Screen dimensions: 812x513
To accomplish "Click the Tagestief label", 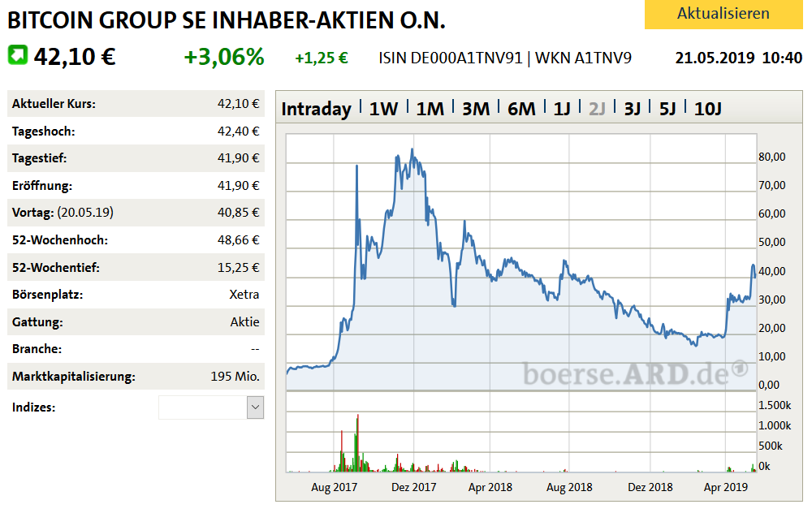I will 39,158.
